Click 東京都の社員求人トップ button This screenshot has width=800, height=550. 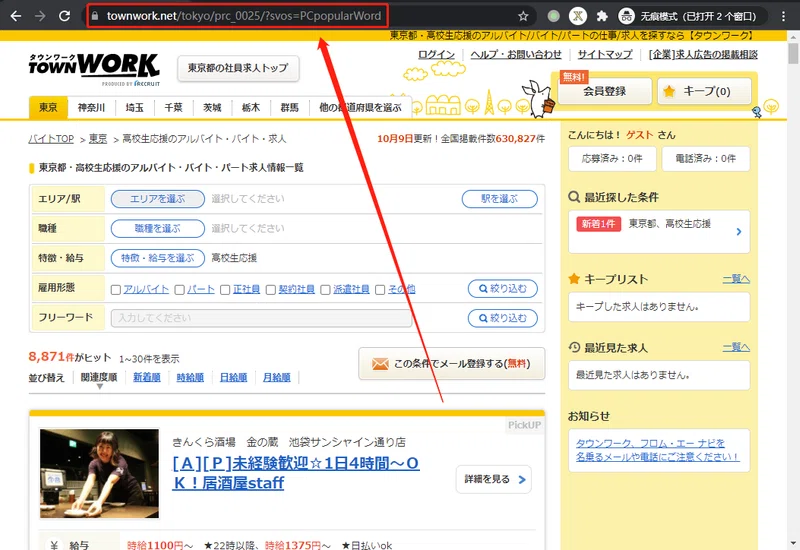(x=238, y=68)
